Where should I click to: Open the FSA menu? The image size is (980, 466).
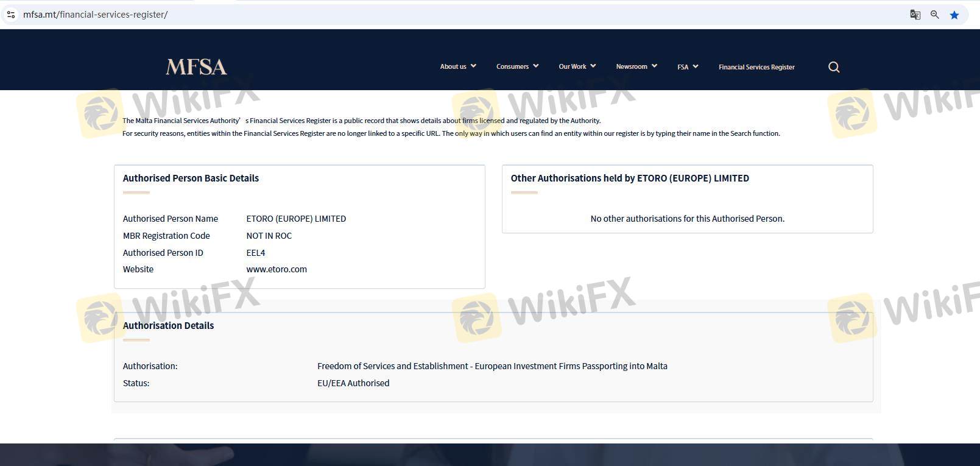(683, 67)
